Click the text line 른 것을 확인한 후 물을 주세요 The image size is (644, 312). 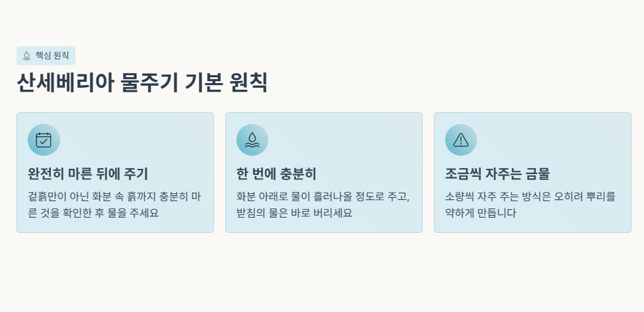93,213
